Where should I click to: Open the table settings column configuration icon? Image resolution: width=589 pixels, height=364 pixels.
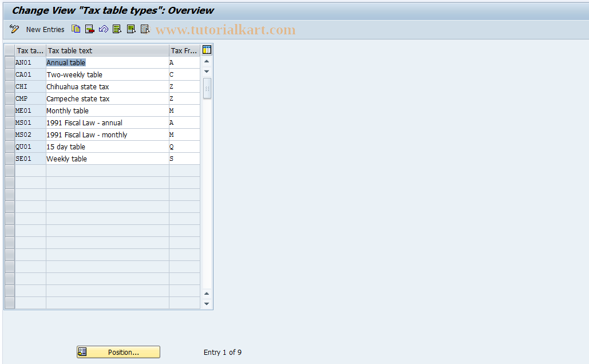pos(207,50)
